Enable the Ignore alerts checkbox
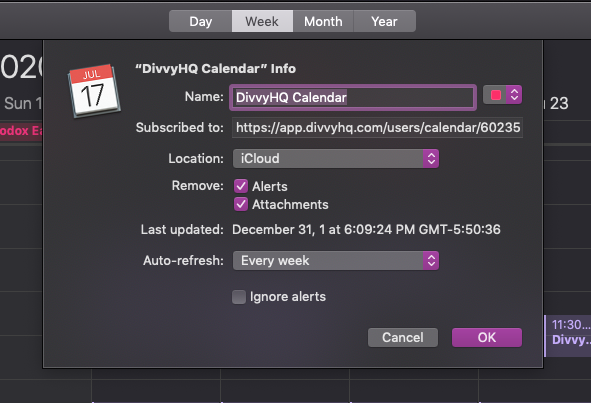The image size is (591, 403). click(x=239, y=297)
